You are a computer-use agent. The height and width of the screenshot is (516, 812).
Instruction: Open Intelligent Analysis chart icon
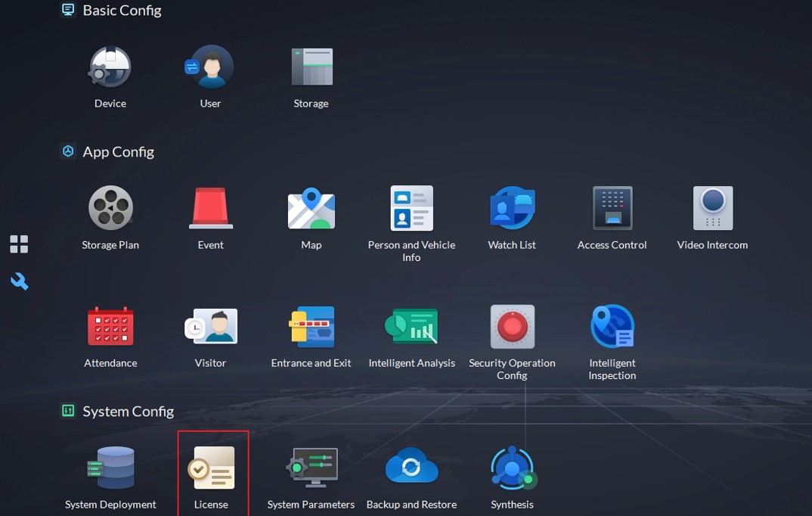[411, 327]
